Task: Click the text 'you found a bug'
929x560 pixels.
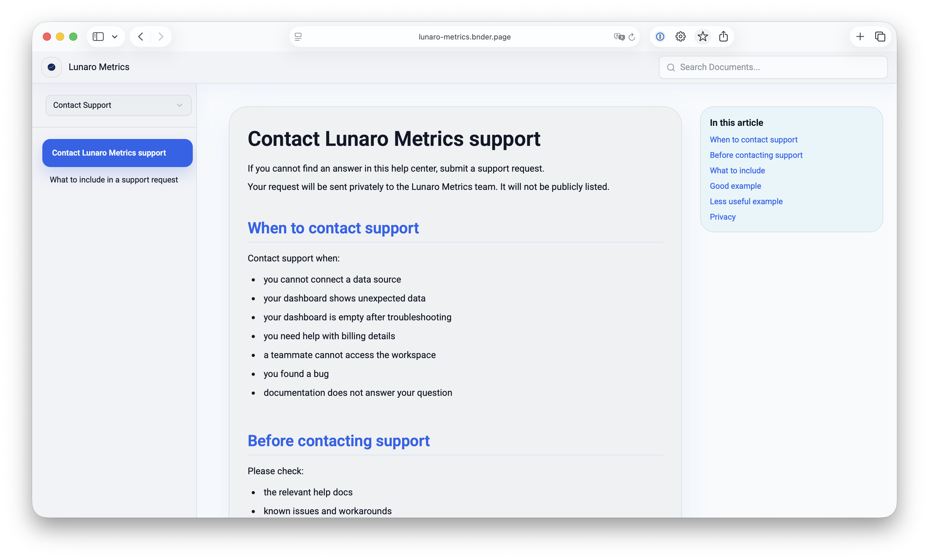Action: [x=296, y=374]
